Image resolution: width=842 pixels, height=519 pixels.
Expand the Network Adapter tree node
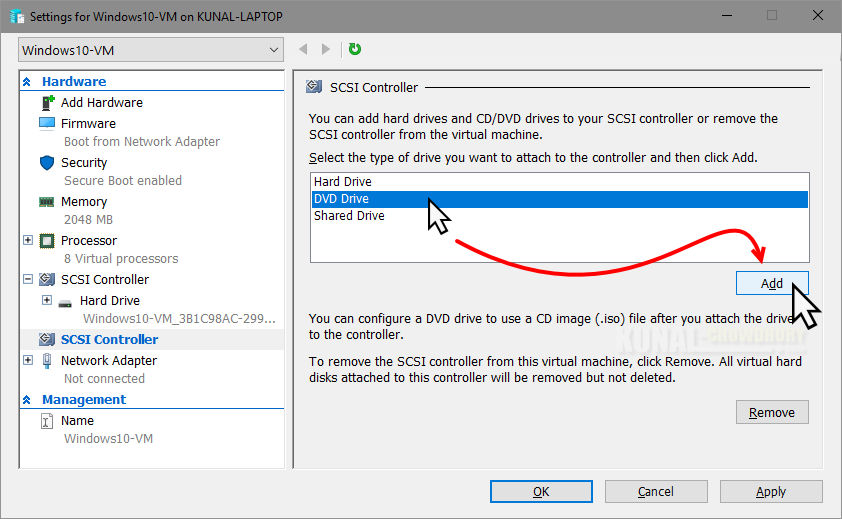(x=28, y=360)
